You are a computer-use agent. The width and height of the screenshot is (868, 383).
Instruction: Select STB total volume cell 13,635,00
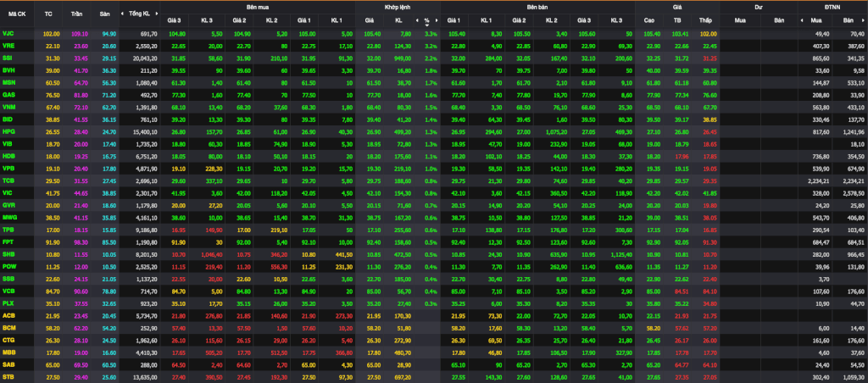pyautogui.click(x=146, y=376)
